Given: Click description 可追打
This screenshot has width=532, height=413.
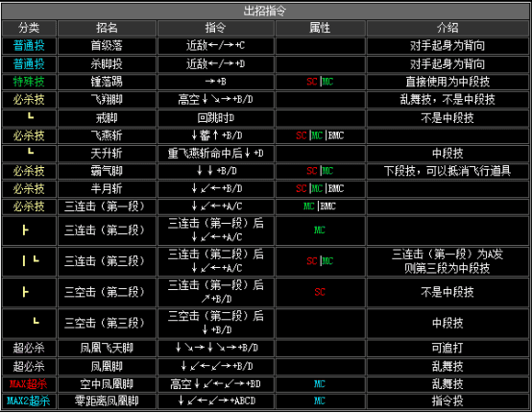Looking at the screenshot, I should 447,348.
